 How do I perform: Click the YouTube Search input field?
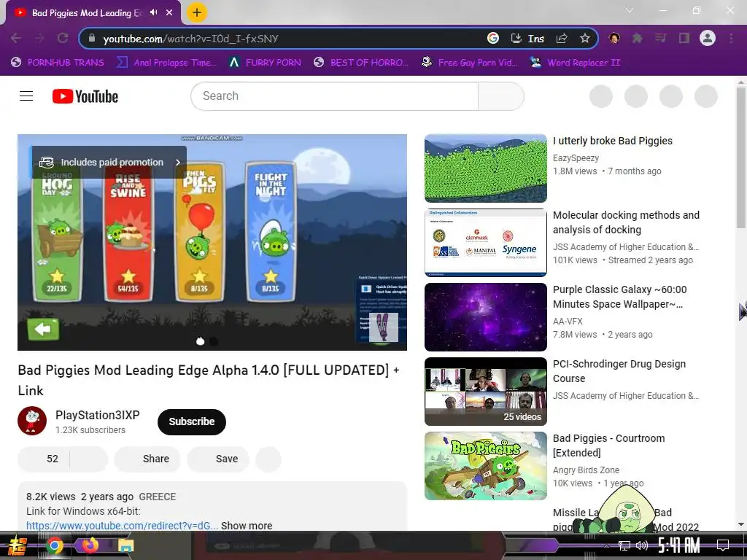click(334, 96)
